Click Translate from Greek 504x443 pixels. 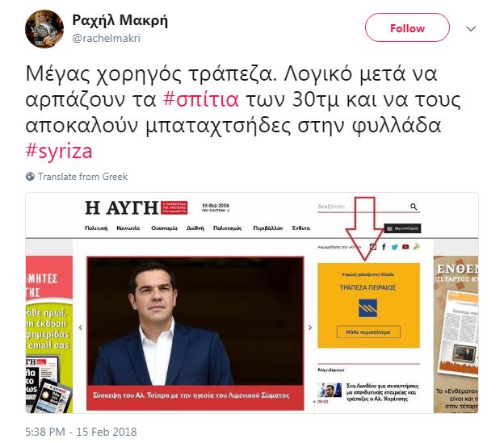click(83, 177)
